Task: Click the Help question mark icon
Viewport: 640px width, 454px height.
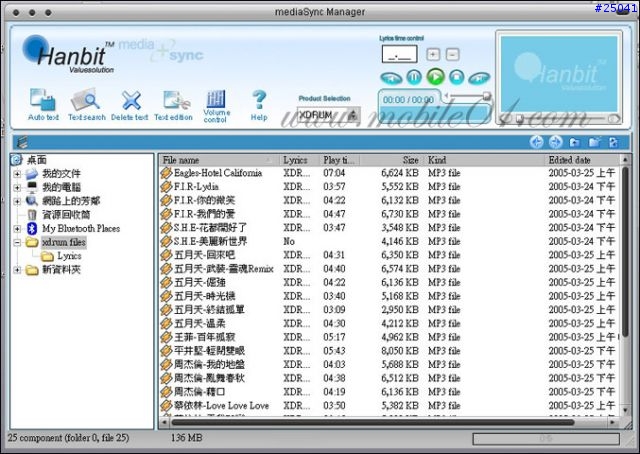Action: pyautogui.click(x=259, y=100)
